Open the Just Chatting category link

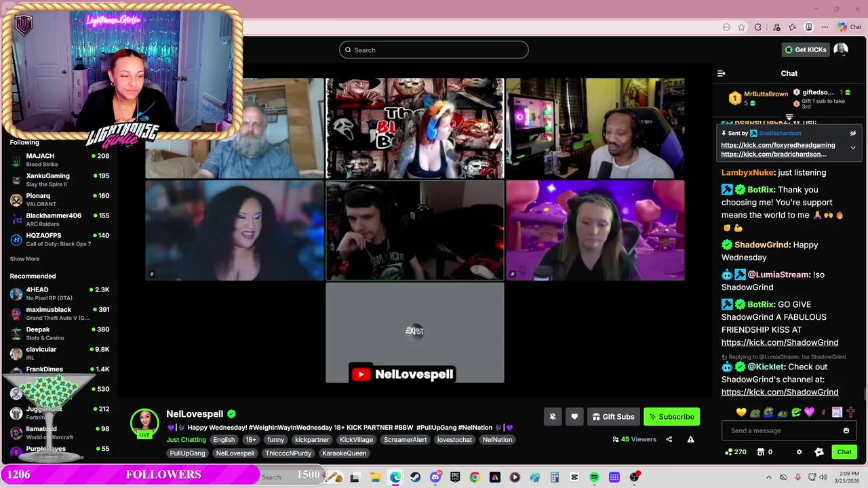[x=186, y=440]
